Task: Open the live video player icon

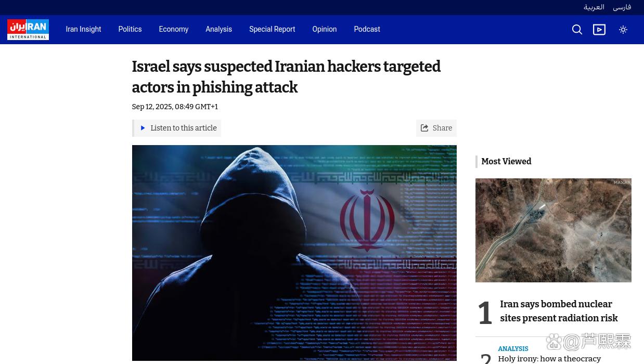Action: [x=599, y=30]
